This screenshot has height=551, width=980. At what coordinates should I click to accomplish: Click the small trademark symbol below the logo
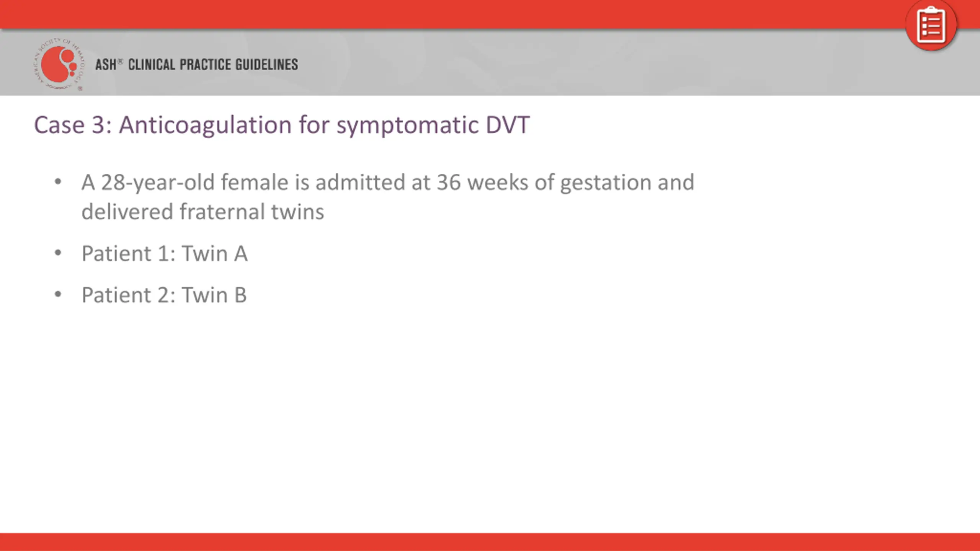click(x=80, y=88)
